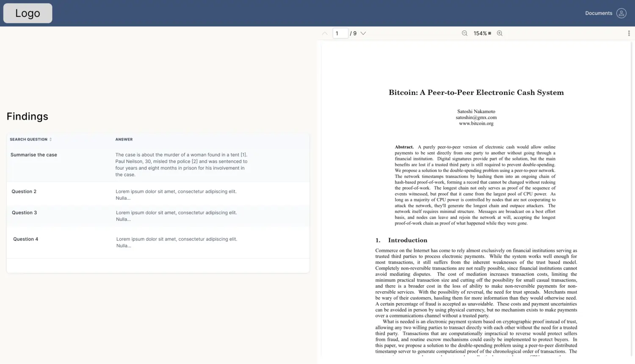Open the 154% zoom level dropdown
635x364 pixels.
tap(482, 33)
